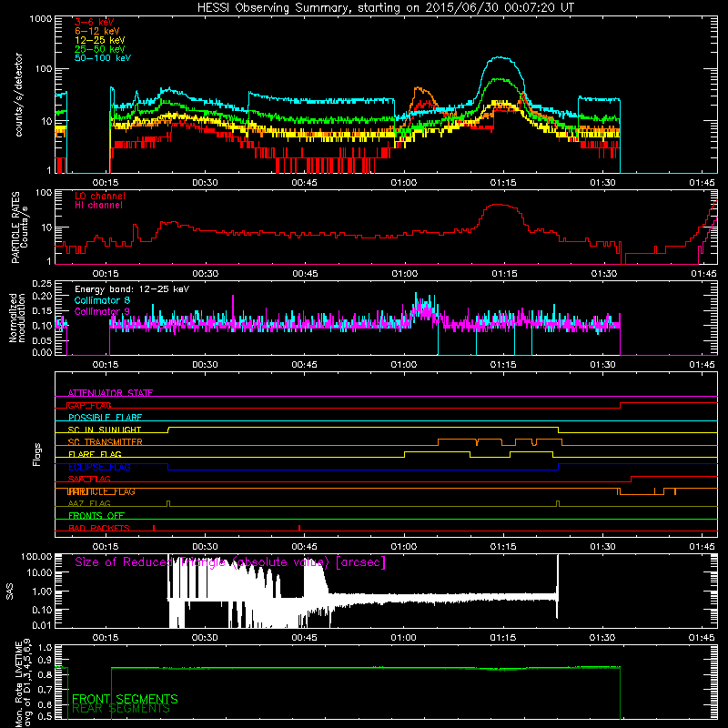Viewport: 728px width, 728px height.
Task: Click the ATTENUATOR_STATE flag label
Action: click(110, 393)
